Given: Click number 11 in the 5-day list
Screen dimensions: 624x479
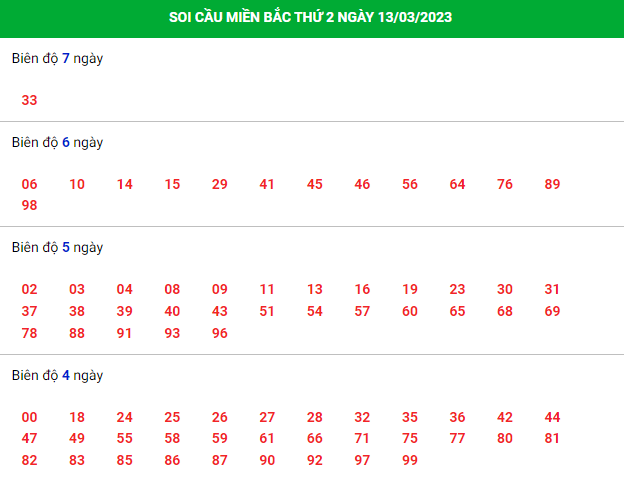Looking at the screenshot, I should 267,289.
